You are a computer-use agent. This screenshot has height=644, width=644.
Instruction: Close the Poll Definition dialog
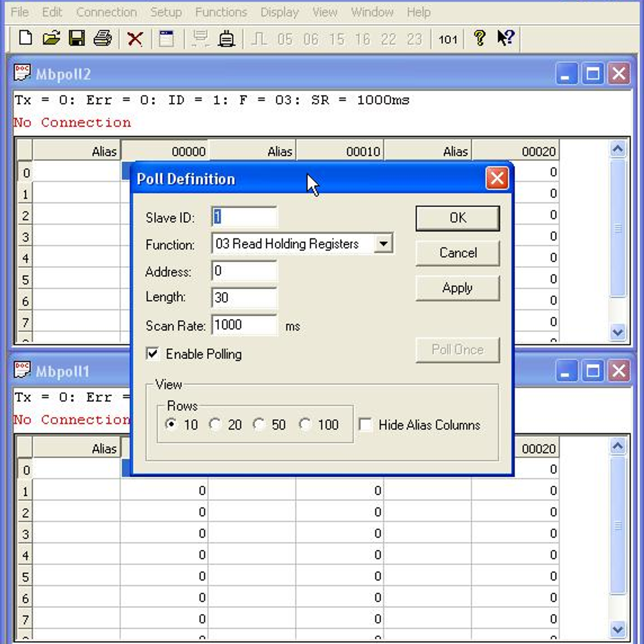pyautogui.click(x=497, y=178)
